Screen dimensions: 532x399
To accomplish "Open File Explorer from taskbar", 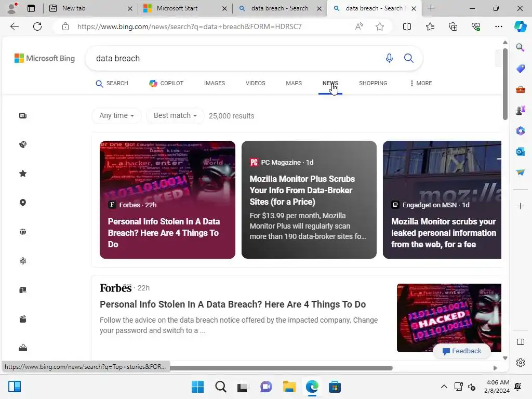I will click(x=289, y=387).
